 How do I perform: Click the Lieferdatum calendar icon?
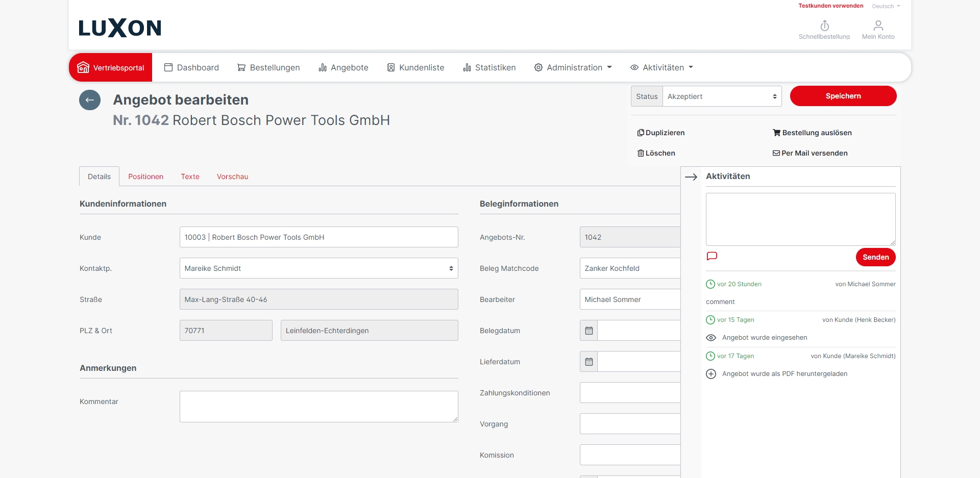click(x=589, y=362)
